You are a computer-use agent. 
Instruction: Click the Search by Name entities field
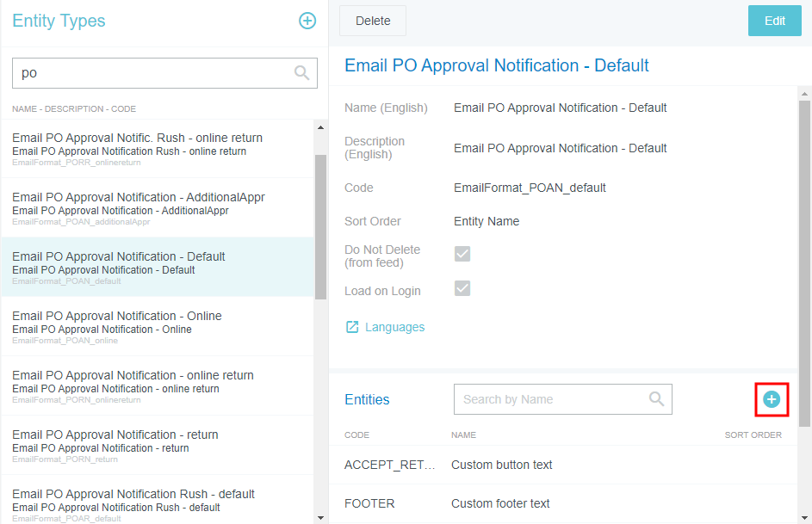(x=551, y=399)
